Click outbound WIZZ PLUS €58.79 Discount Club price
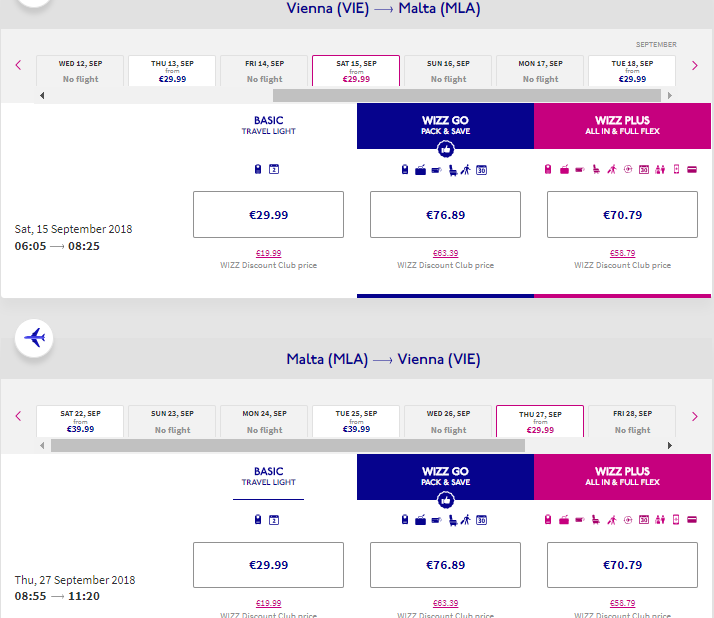 622,253
